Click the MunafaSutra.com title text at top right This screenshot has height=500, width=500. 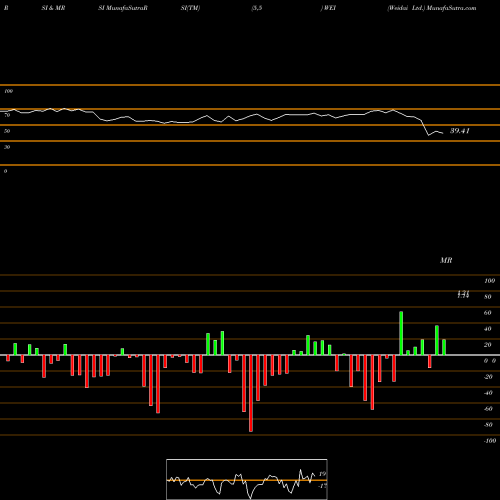point(451,8)
